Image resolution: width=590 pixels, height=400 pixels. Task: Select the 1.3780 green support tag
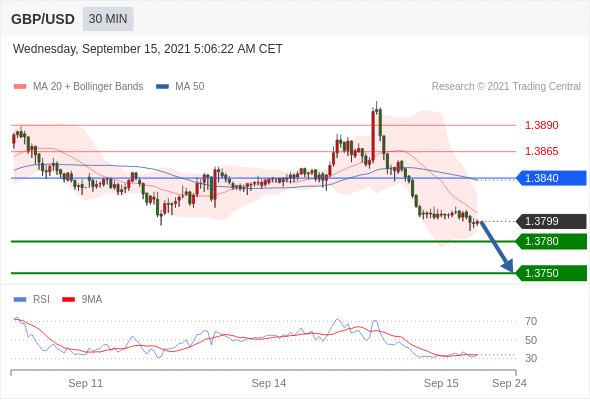pos(551,241)
